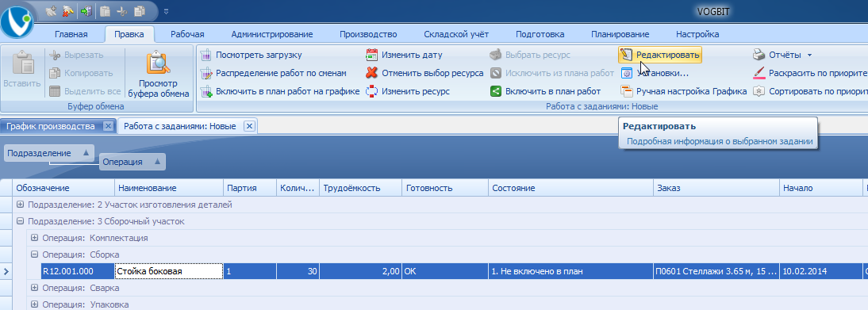Sort by the Наименование column header

[x=169, y=188]
